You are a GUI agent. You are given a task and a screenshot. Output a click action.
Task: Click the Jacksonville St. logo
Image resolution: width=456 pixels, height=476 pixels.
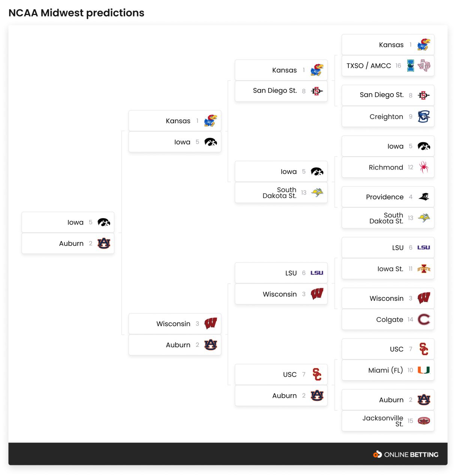(424, 421)
